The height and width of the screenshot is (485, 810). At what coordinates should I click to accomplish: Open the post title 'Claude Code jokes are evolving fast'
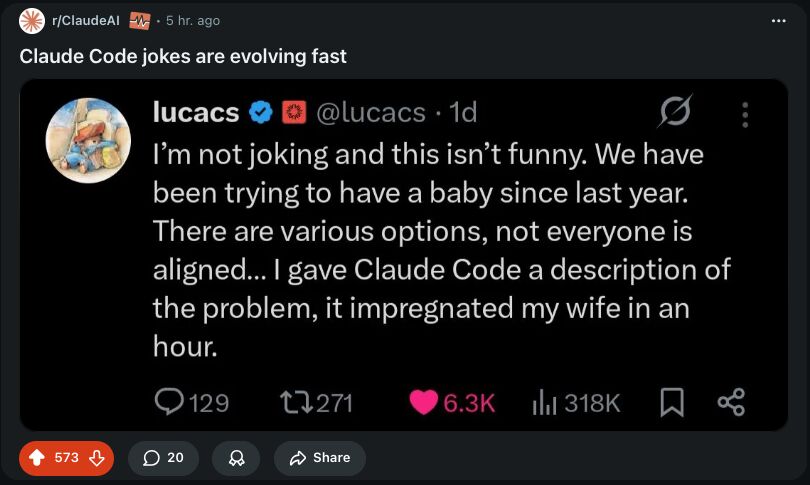183,56
